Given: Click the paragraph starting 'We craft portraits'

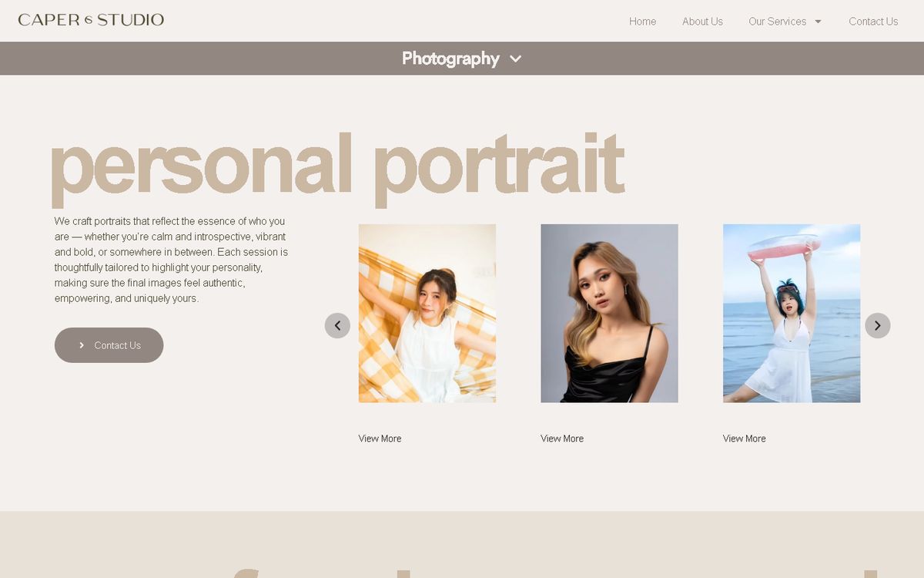Looking at the screenshot, I should pyautogui.click(x=171, y=260).
